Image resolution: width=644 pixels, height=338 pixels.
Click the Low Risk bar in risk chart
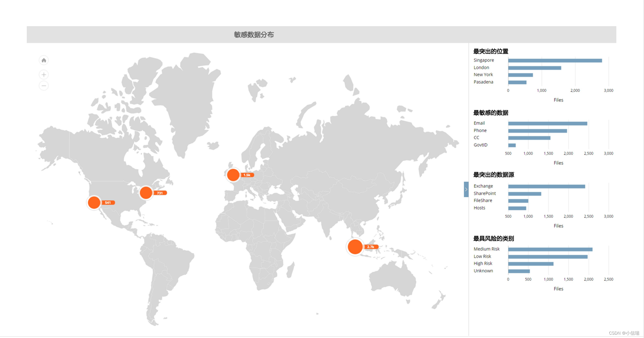click(548, 257)
